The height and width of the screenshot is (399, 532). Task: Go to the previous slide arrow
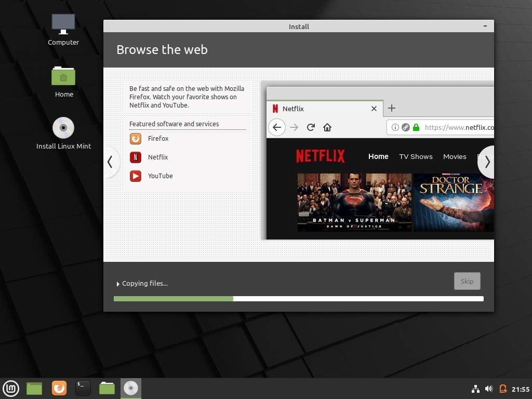tap(110, 162)
